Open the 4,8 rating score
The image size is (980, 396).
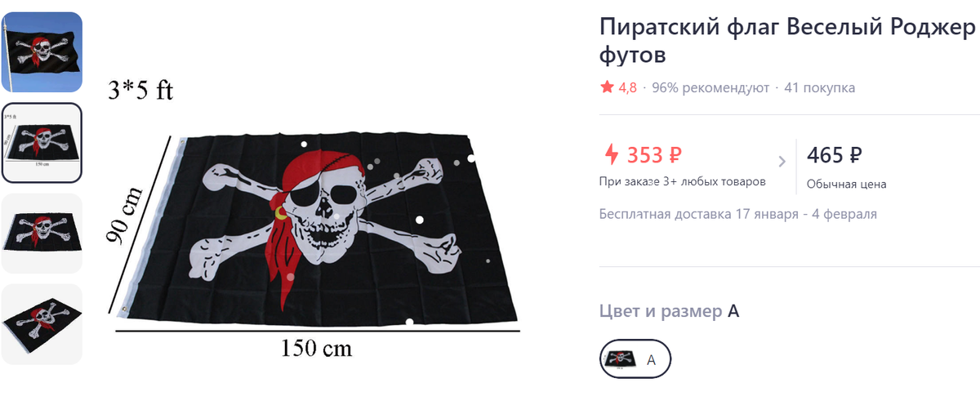[x=627, y=87]
